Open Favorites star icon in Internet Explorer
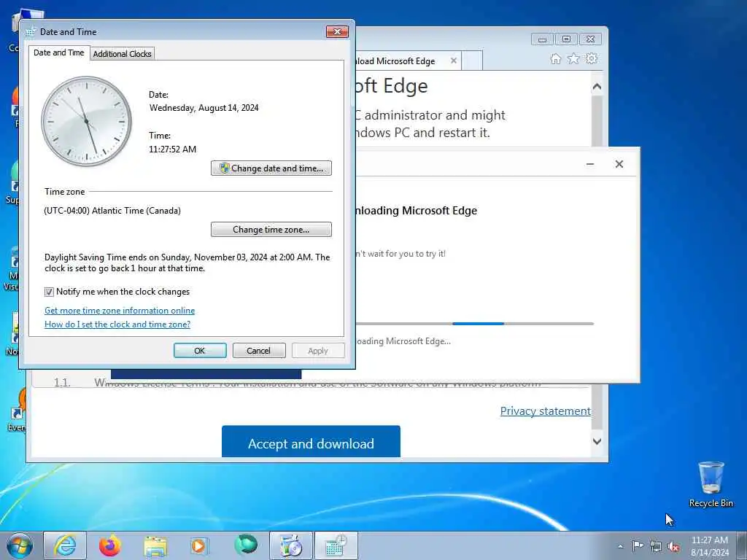 point(573,58)
